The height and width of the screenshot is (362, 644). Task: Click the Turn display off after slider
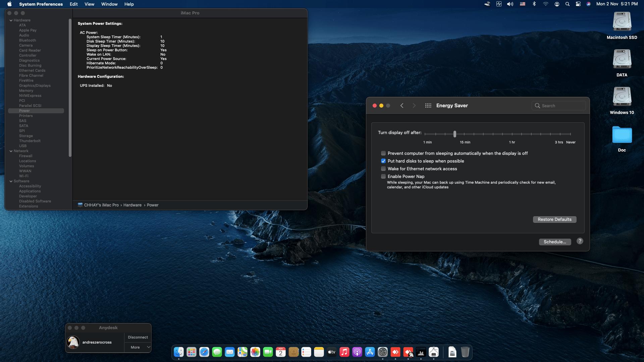(455, 134)
